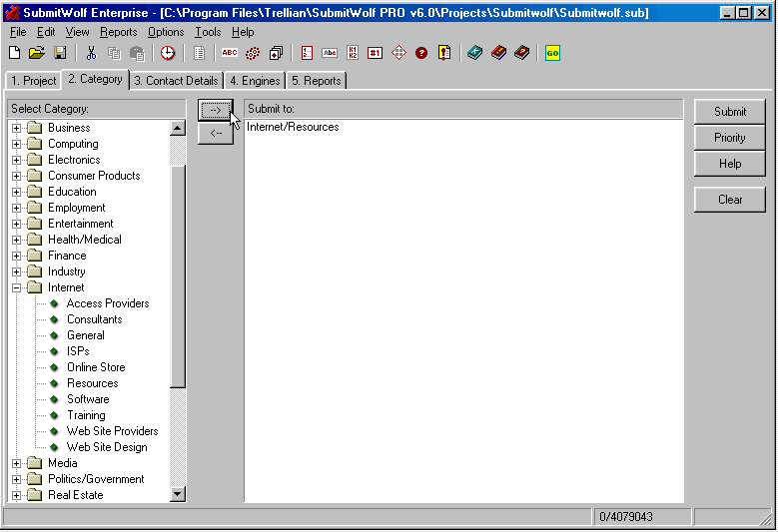Select the Web Site Design subcategory
Image resolution: width=778 pixels, height=532 pixels.
pos(107,447)
